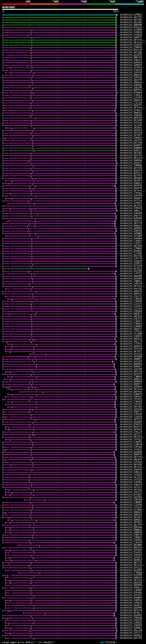The height and width of the screenshot is (644, 146).
Task: Select hit UniRef100_Q24ZZ9
Action: pyautogui.click(x=131, y=55)
